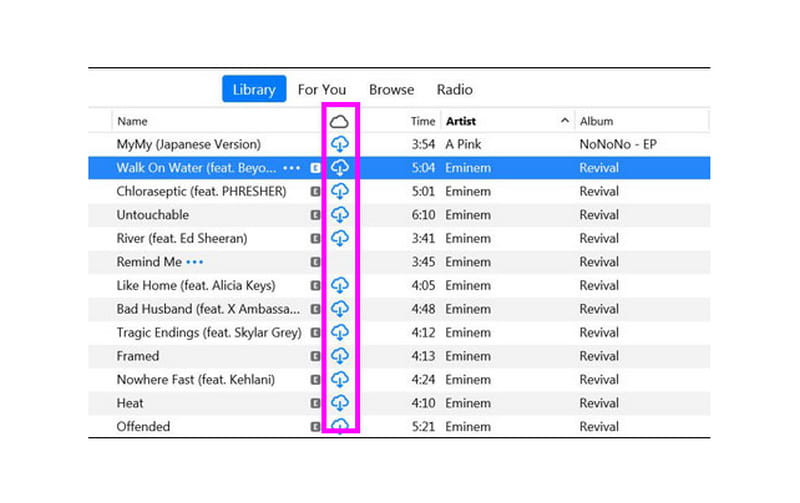Sort list by Album column header

596,121
